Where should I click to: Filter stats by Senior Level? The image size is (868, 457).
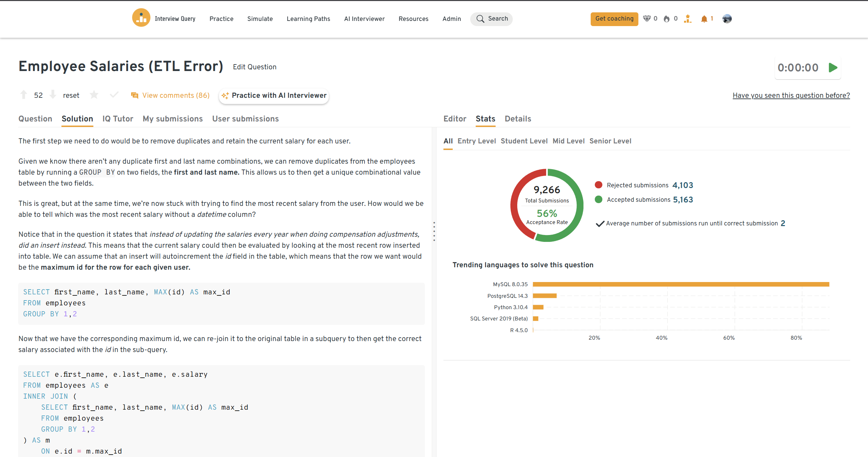(x=610, y=141)
